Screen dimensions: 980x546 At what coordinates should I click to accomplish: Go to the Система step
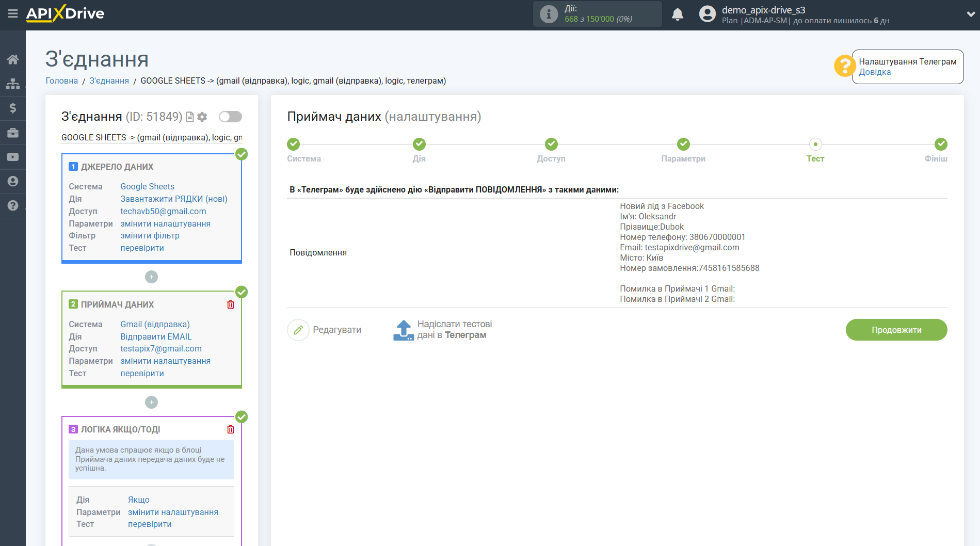[x=293, y=144]
